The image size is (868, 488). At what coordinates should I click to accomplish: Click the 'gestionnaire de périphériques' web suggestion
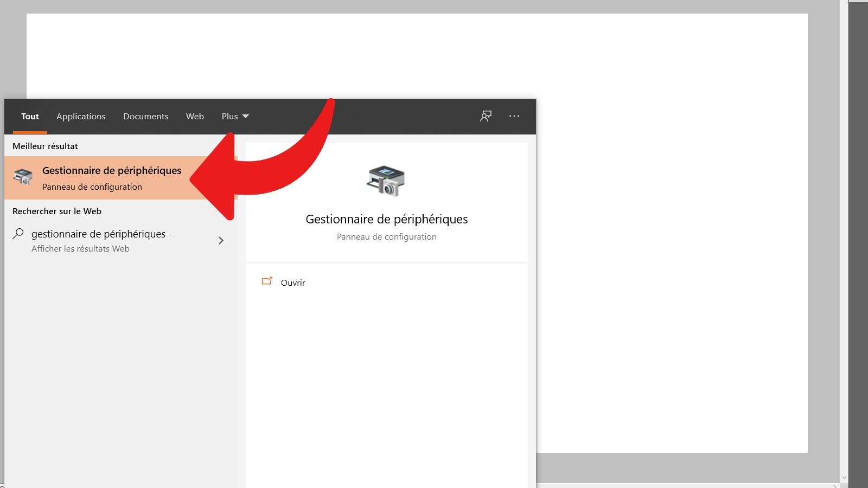tap(101, 234)
